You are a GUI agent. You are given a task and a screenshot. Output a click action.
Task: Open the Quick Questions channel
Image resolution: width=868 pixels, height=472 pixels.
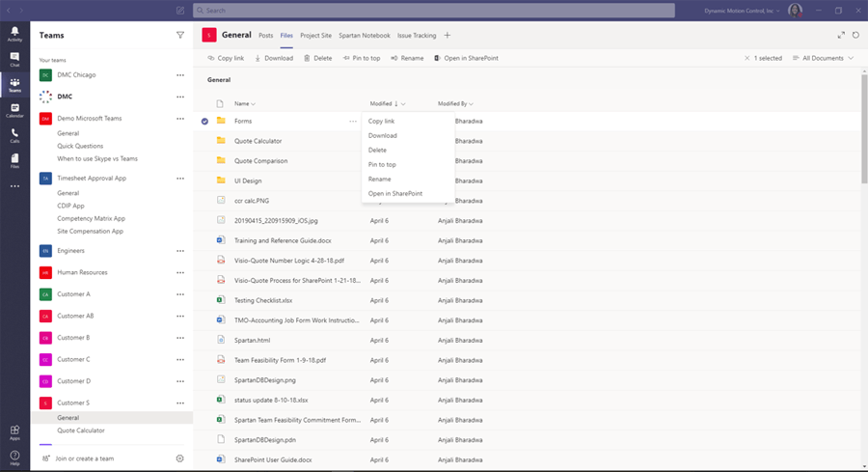(x=80, y=146)
